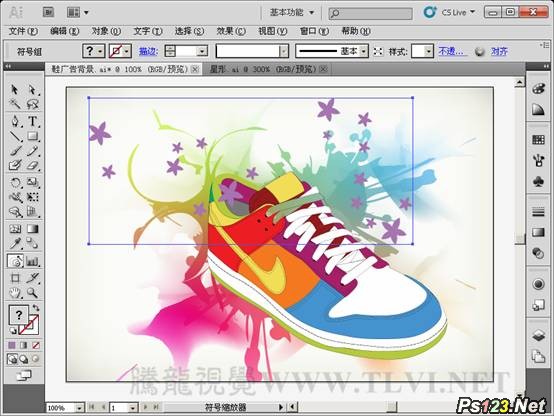
Task: Select the Rotate tool
Action: point(14,182)
